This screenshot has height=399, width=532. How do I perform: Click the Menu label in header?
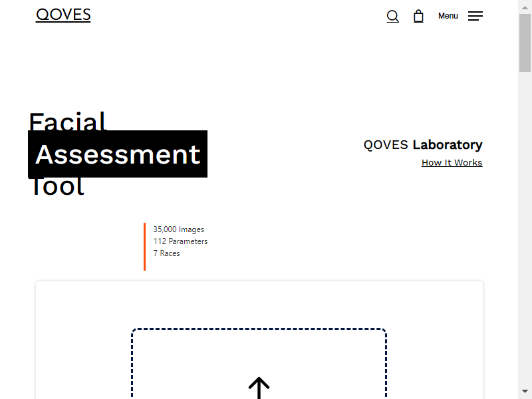448,16
